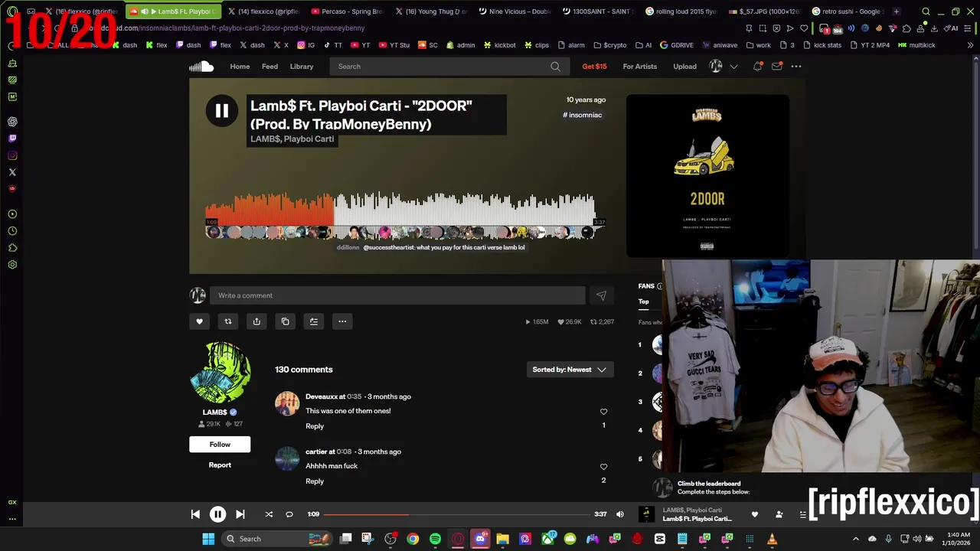The height and width of the screenshot is (551, 980).
Task: Seek on the bottom player progress bar
Action: point(456,514)
